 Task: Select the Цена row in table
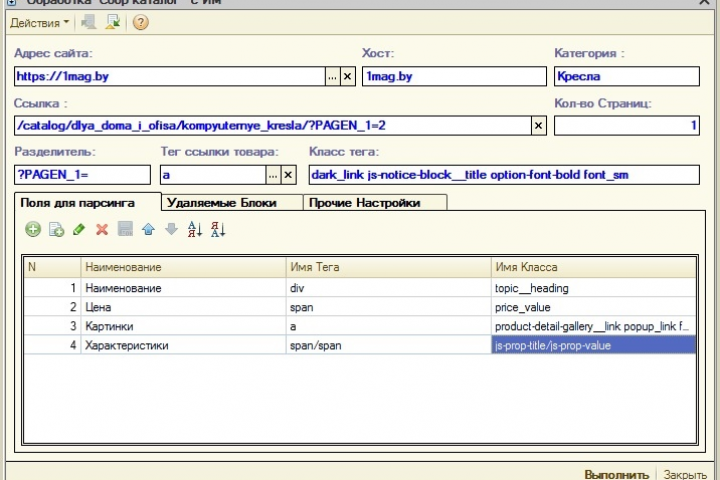point(360,307)
